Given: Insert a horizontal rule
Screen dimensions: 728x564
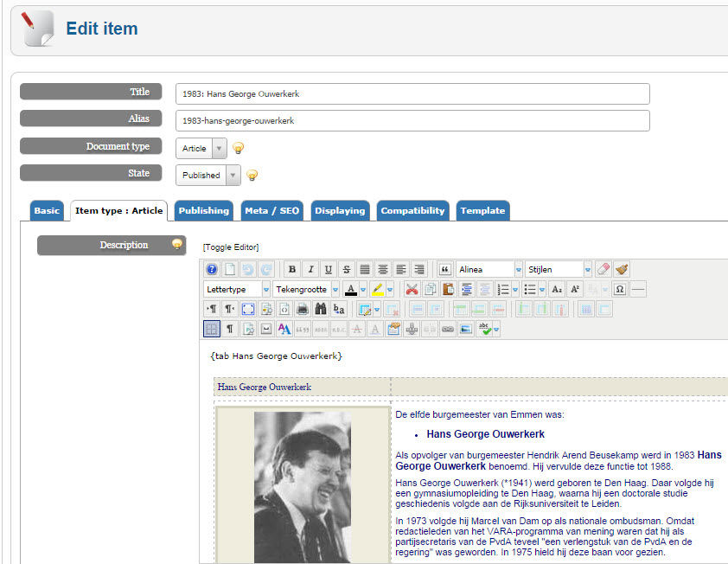Looking at the screenshot, I should tap(638, 290).
